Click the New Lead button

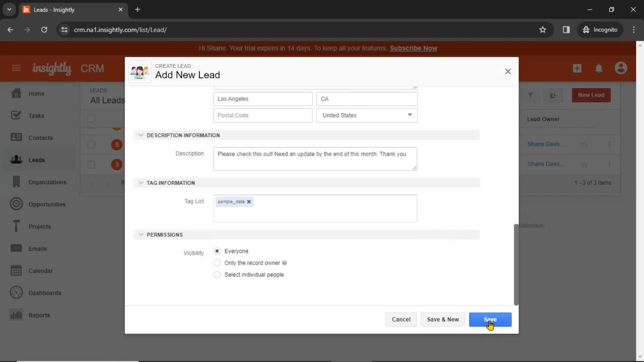(591, 95)
